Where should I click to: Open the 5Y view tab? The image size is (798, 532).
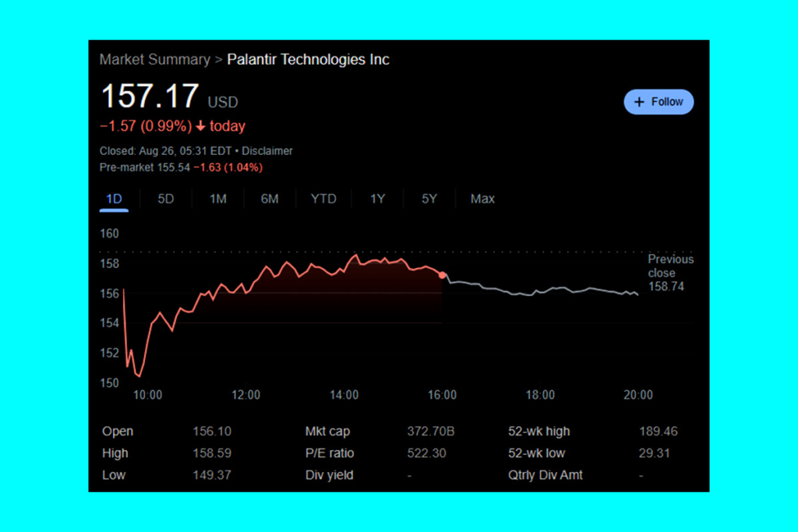pyautogui.click(x=429, y=199)
